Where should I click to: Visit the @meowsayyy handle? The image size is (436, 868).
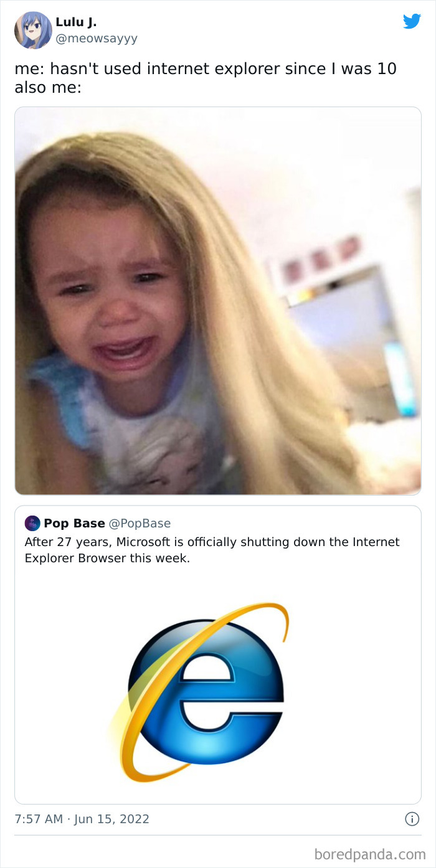(97, 39)
